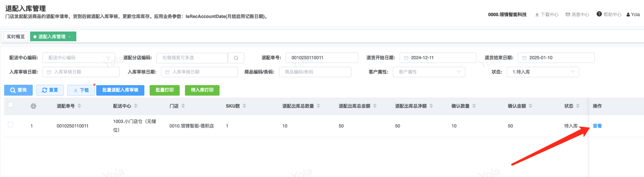
Task: Sort by 状态 column arrows
Action: (x=578, y=106)
